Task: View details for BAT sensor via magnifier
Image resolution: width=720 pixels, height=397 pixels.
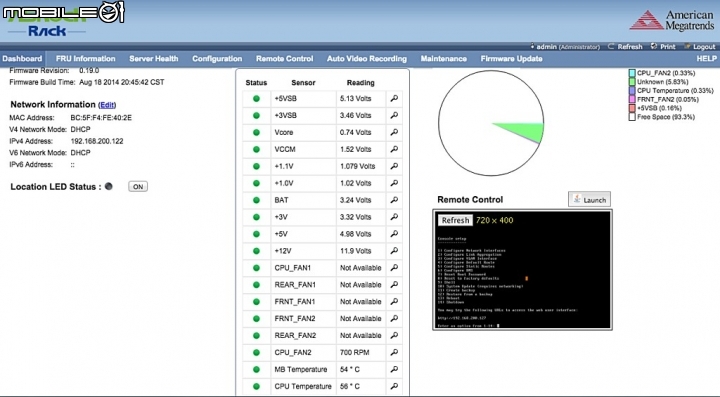Action: [x=394, y=200]
